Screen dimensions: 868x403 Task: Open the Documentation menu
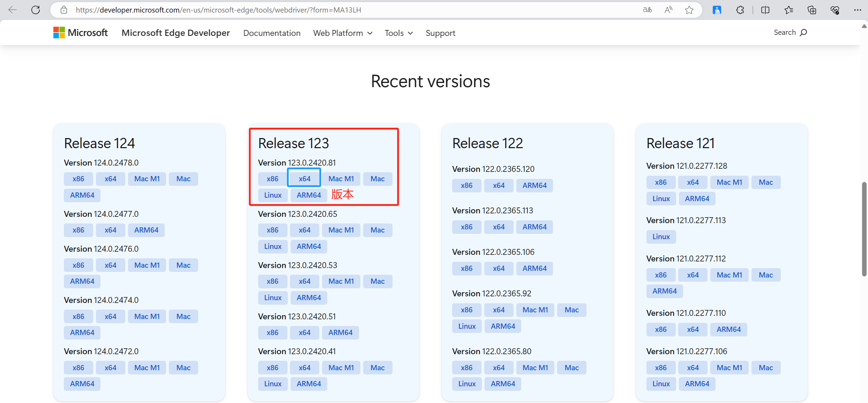click(x=271, y=33)
